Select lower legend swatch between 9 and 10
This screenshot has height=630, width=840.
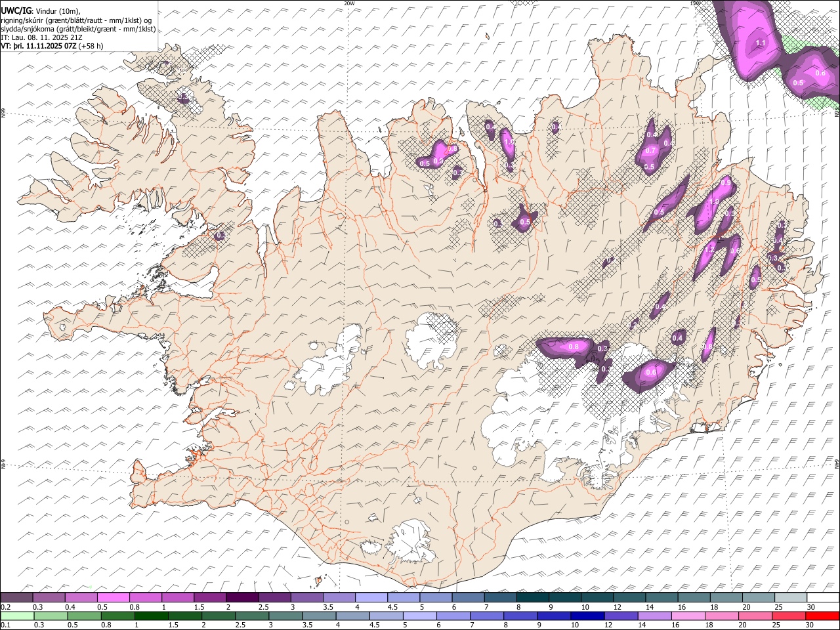tap(553, 616)
